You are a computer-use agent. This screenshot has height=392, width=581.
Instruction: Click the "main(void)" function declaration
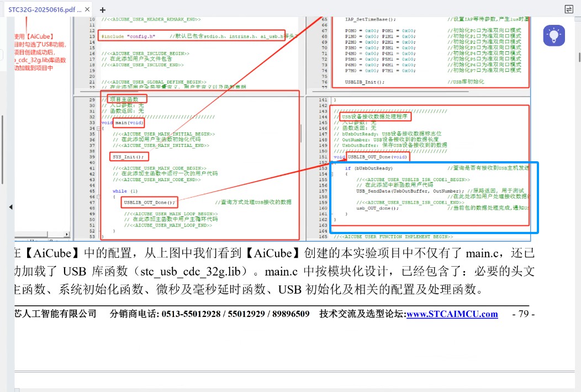[129, 123]
